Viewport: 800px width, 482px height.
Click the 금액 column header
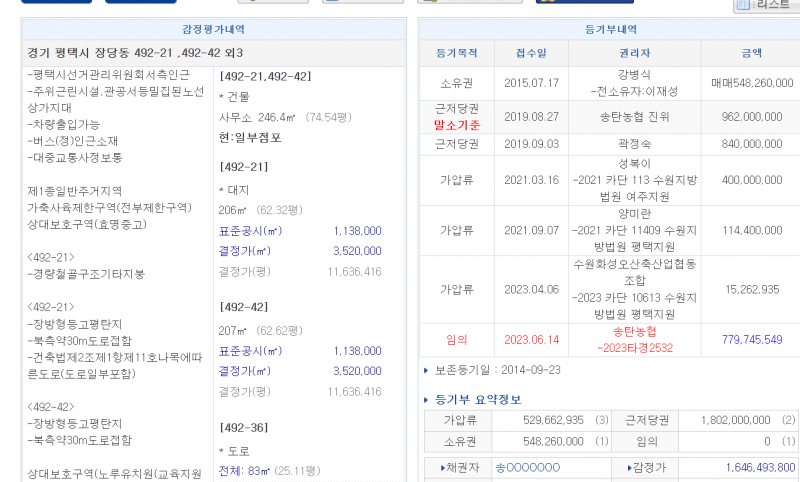point(749,52)
